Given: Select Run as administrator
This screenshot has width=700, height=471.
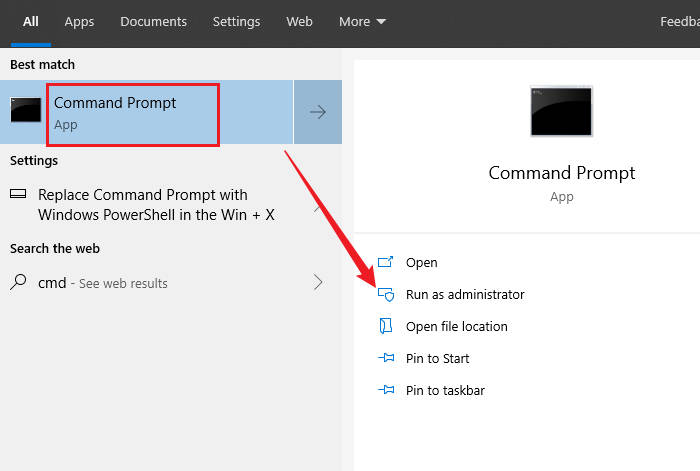Looking at the screenshot, I should tap(465, 295).
